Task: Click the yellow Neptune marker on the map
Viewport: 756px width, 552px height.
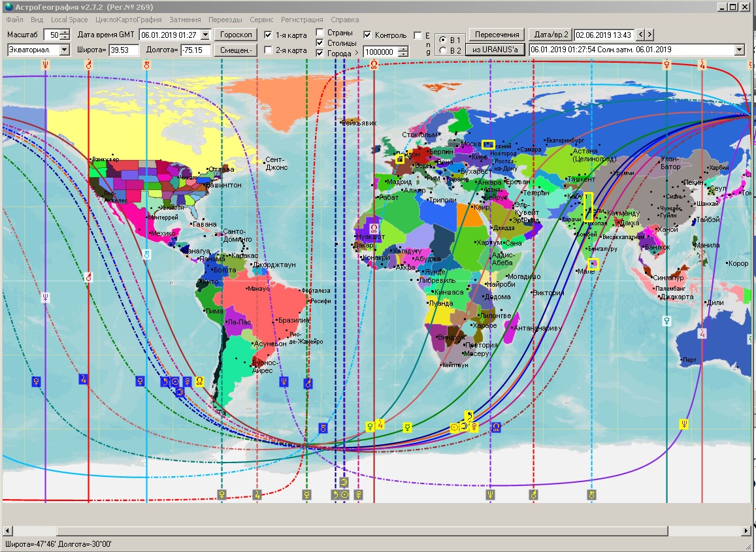Action: (683, 424)
